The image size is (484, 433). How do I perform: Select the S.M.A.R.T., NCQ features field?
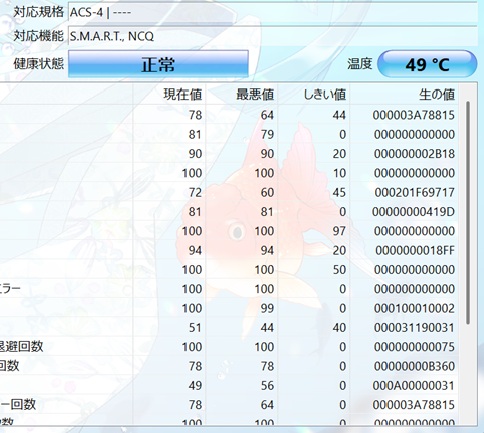tap(272, 36)
